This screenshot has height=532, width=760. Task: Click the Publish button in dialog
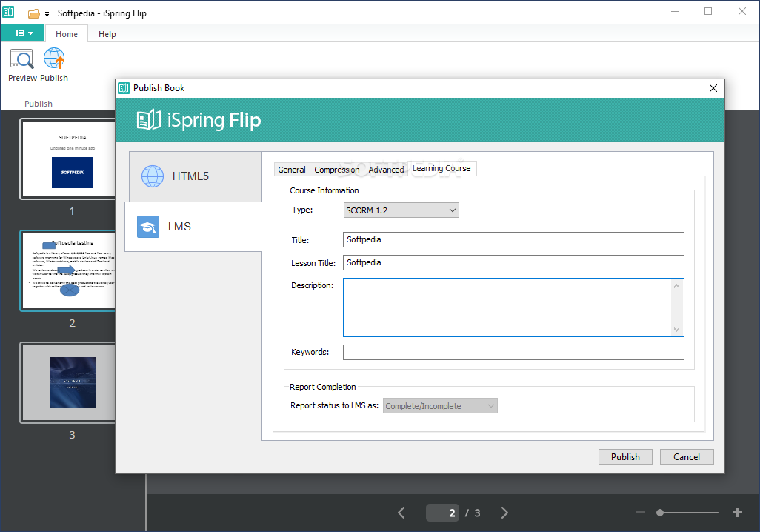(625, 457)
